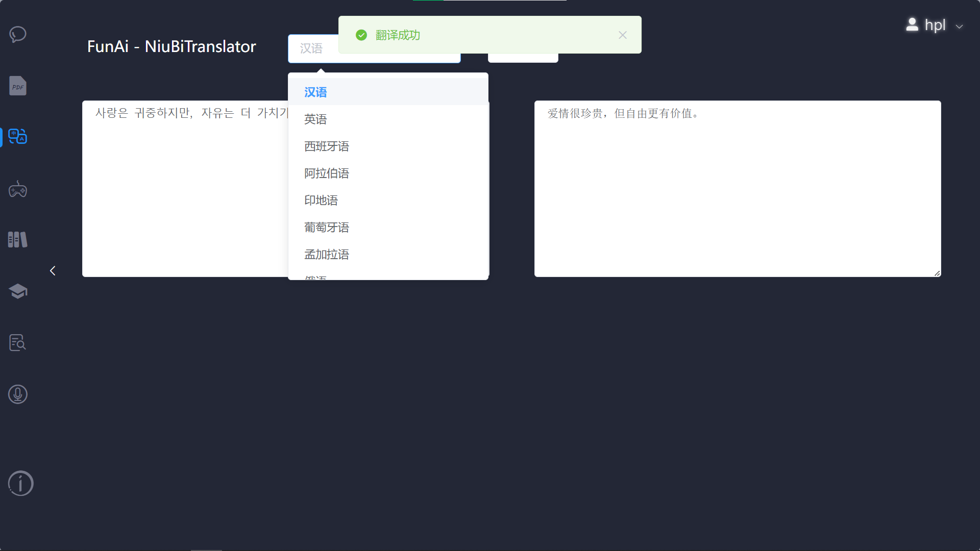Open the PDF tool in sidebar

[x=18, y=86]
